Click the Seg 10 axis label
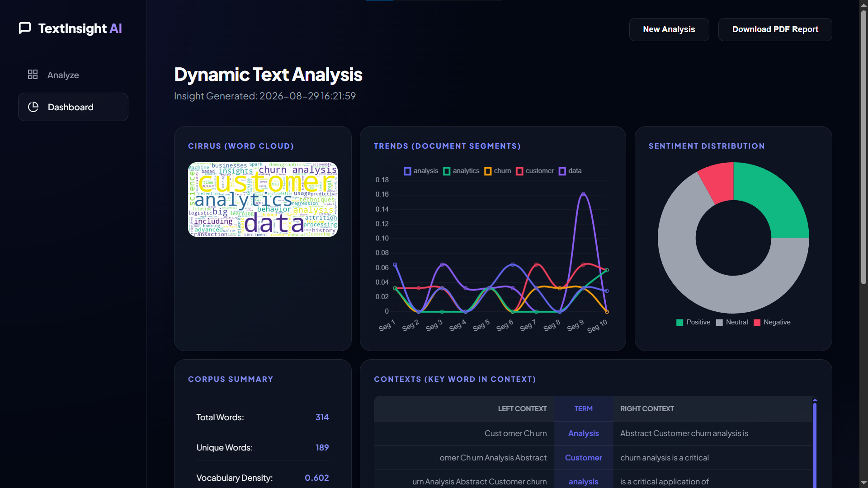This screenshot has width=868, height=488. [x=597, y=326]
